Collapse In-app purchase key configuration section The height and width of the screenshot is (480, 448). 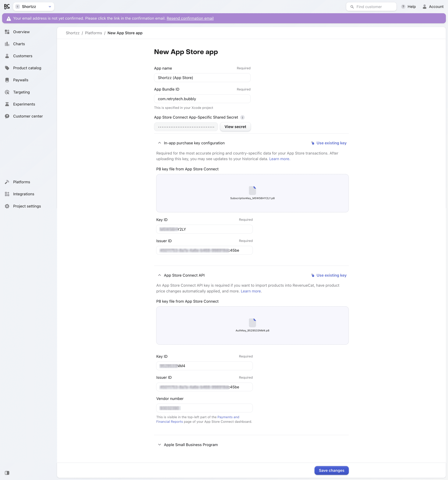pyautogui.click(x=160, y=143)
